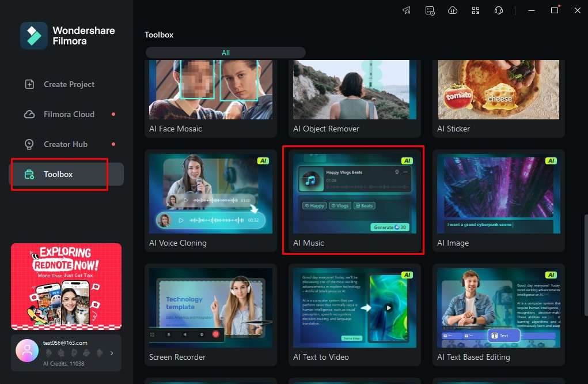Click the Toolbox briefcase icon
Screen dimensions: 588x384
point(29,174)
